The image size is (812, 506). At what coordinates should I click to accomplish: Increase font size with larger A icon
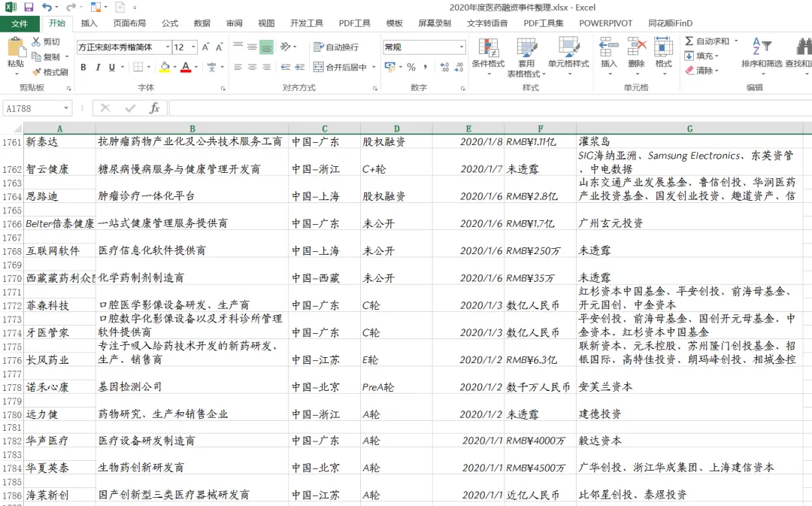(205, 47)
